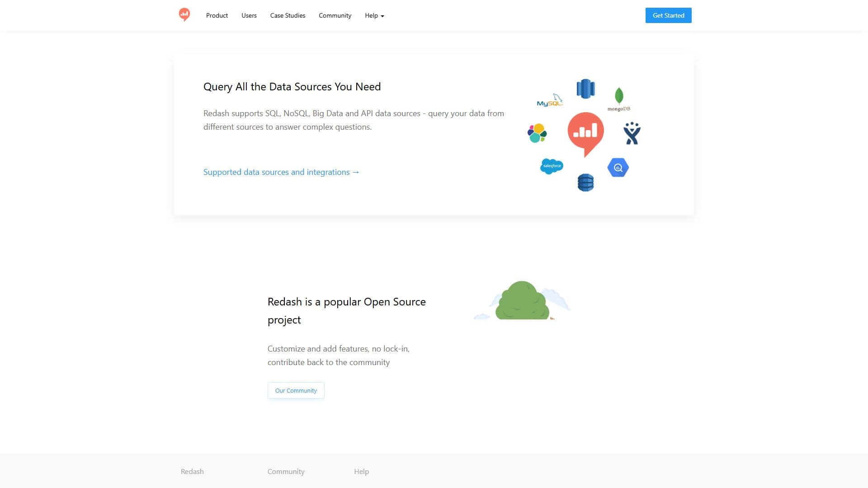Click the Elasticsearch multicolor cluster icon
Viewport: 868px width, 488px height.
click(537, 133)
